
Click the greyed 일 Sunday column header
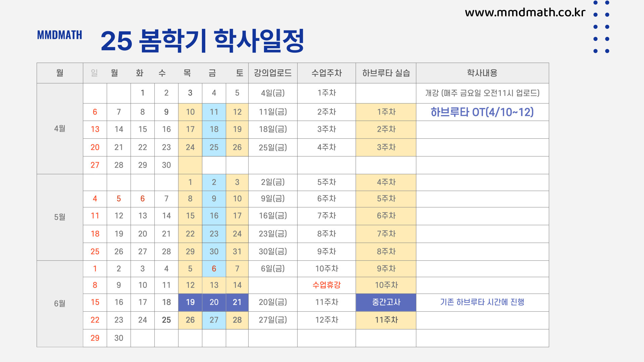coord(94,73)
